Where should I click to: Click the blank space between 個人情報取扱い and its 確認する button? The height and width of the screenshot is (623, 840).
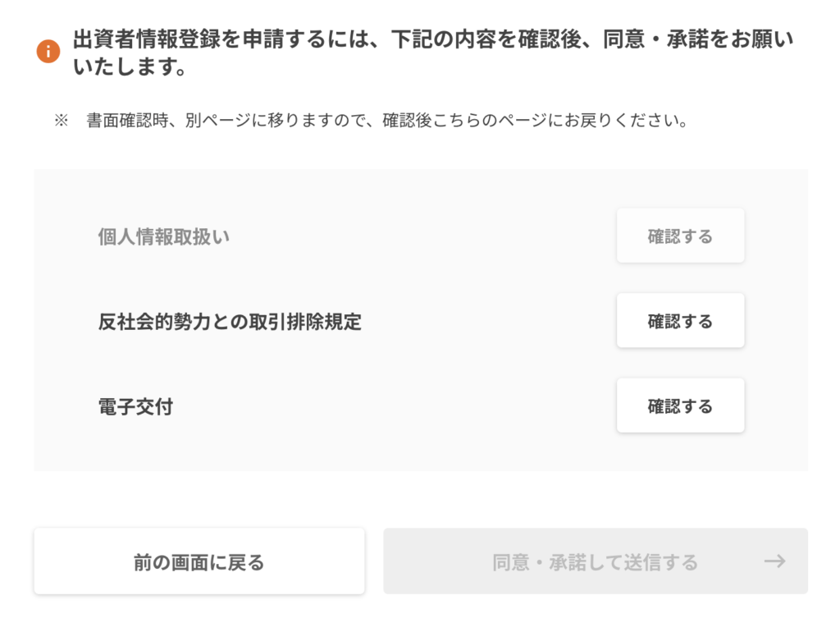423,236
